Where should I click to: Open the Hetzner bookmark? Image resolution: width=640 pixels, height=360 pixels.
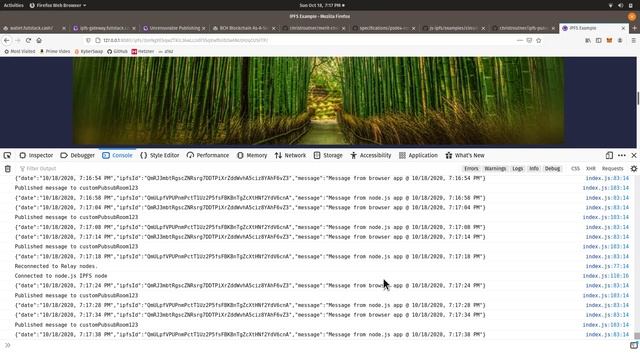point(143,51)
